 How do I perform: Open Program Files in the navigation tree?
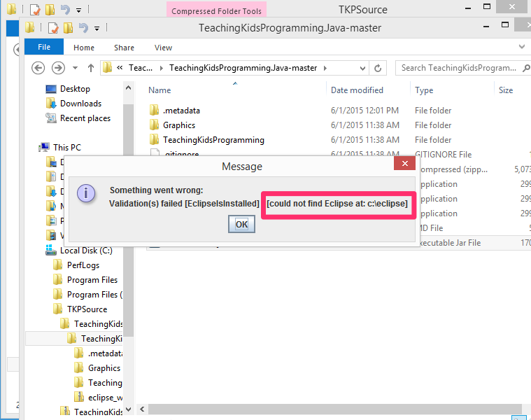[92, 280]
